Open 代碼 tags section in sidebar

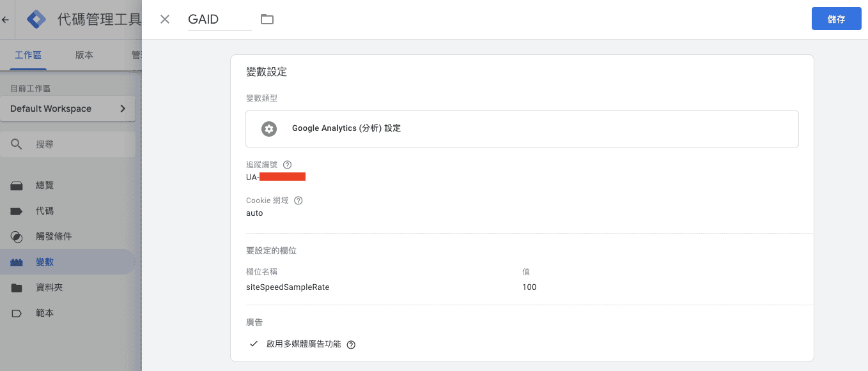pos(45,211)
